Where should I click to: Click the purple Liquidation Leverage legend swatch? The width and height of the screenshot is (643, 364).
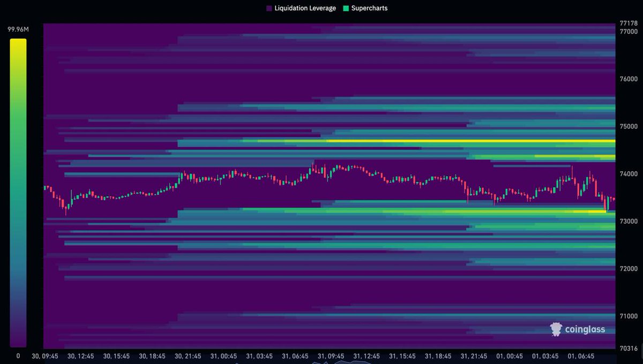pos(269,8)
